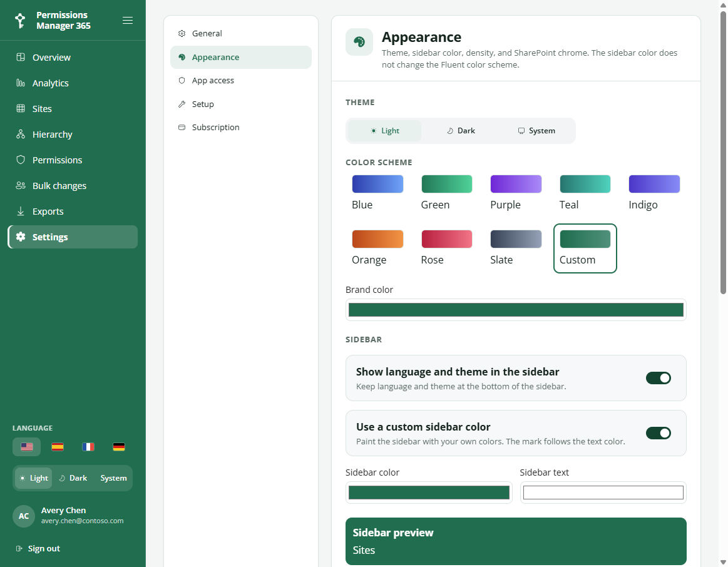Open the General settings tab
This screenshot has width=728, height=567.
(x=241, y=33)
